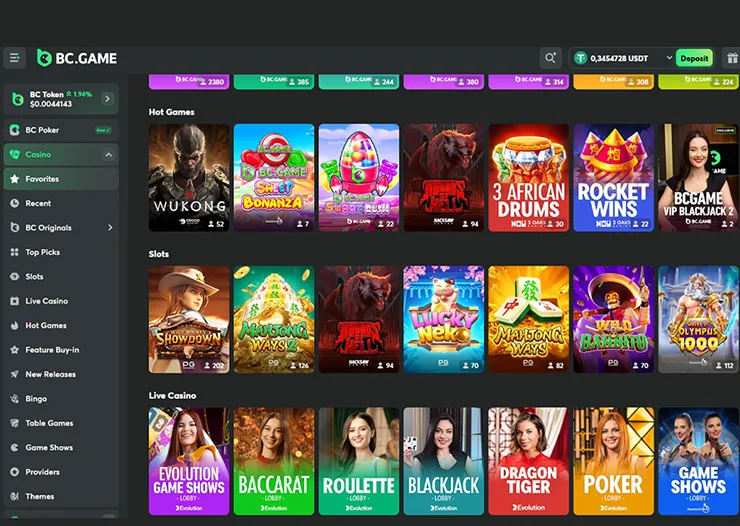
Task: Toggle the hamburger sidebar menu icon
Action: [15, 58]
